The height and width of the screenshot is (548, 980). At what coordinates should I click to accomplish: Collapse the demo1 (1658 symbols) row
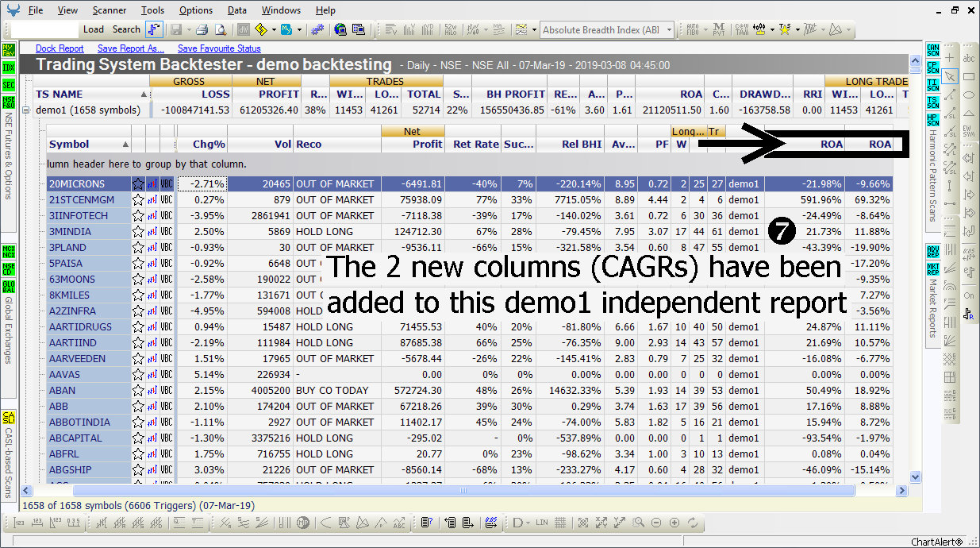26,110
